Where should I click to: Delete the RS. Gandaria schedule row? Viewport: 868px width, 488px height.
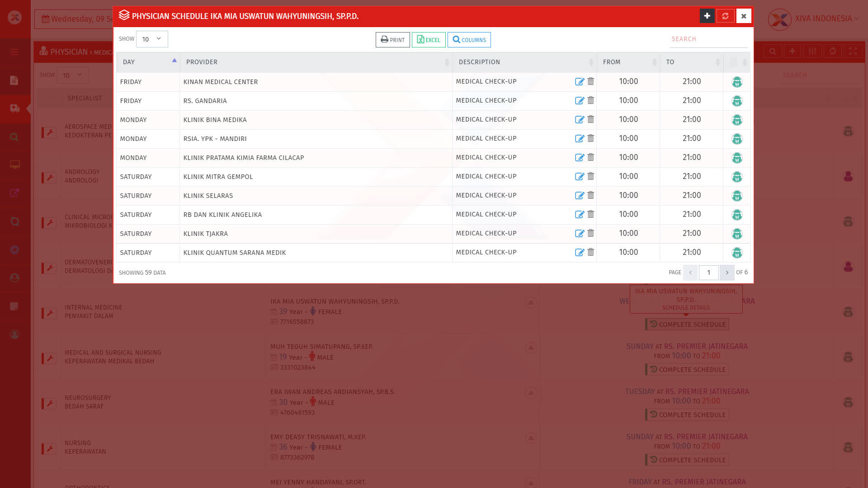pyautogui.click(x=590, y=100)
